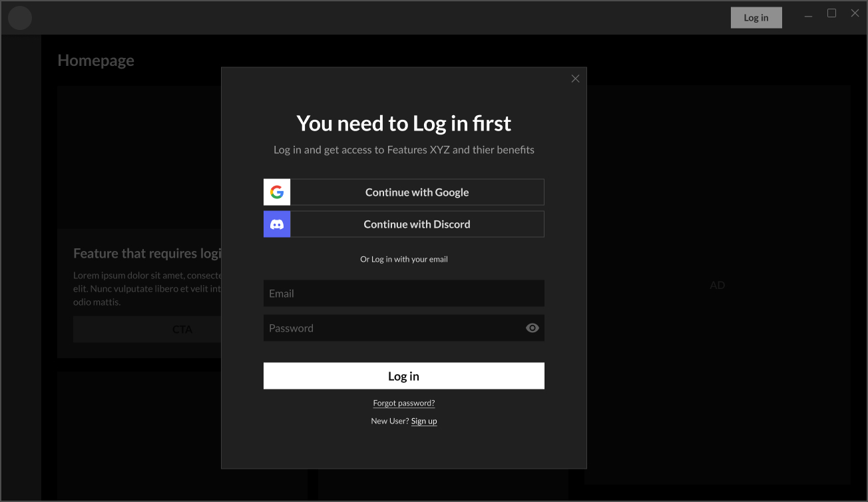Click the Log in button in the title bar
The height and width of the screenshot is (502, 868).
[756, 17]
